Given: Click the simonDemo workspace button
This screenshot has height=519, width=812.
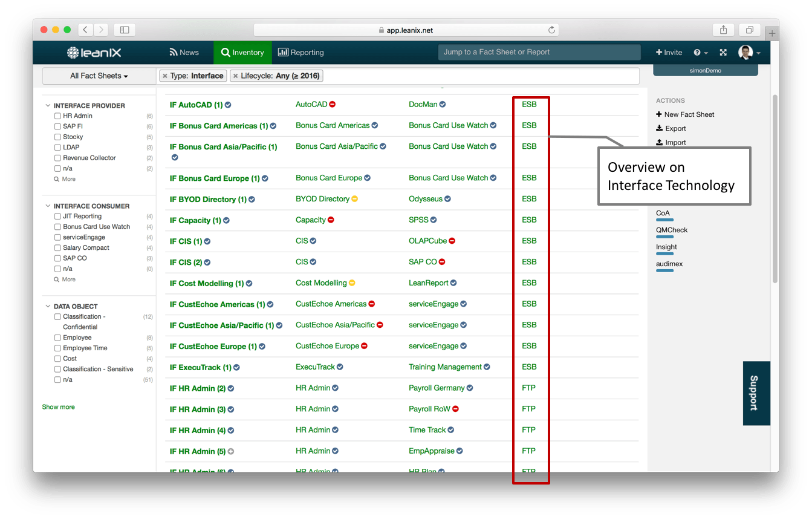Looking at the screenshot, I should click(706, 70).
